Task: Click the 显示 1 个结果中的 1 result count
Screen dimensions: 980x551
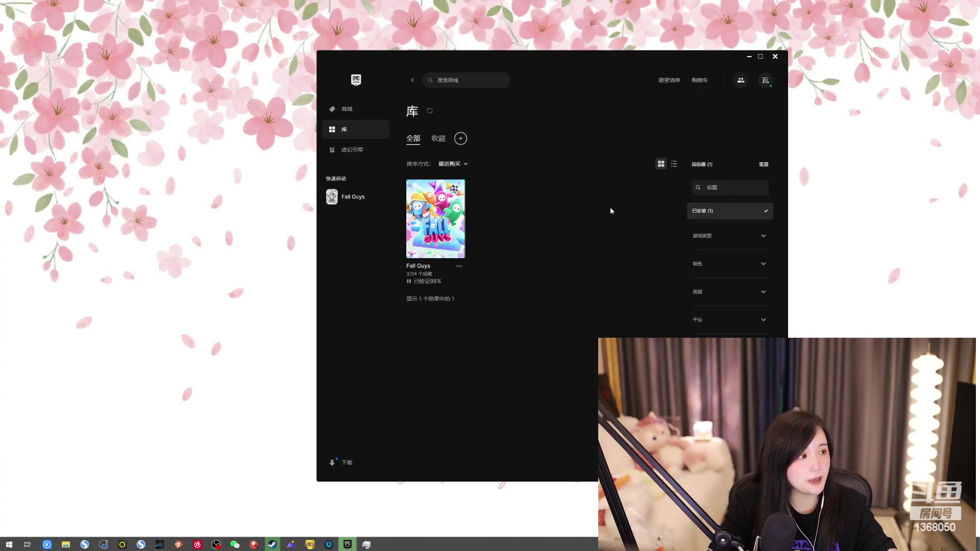Action: coord(430,299)
